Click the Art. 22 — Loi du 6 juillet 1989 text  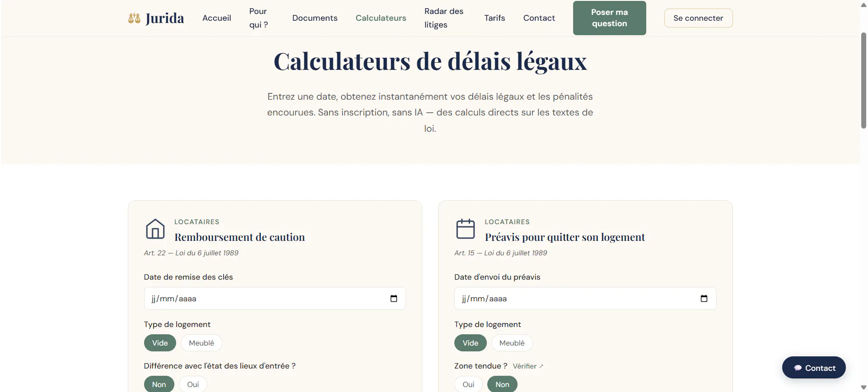191,253
